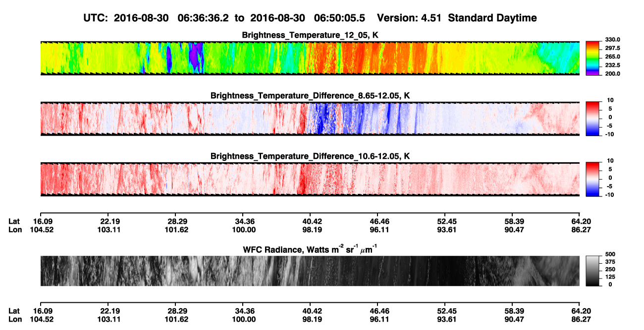Click the grayscale WFC Radiance image strip
644x330 pixels.
click(x=310, y=271)
